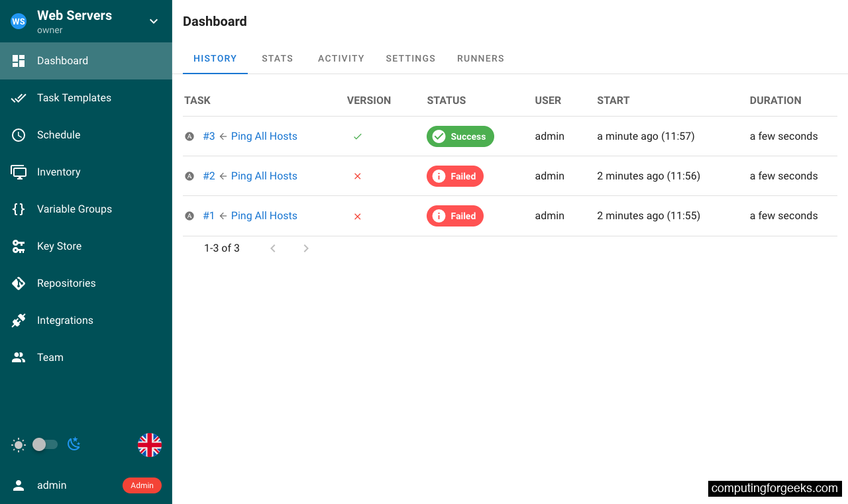Enable dark theme via the moon icon
This screenshot has height=504, width=848.
[74, 444]
